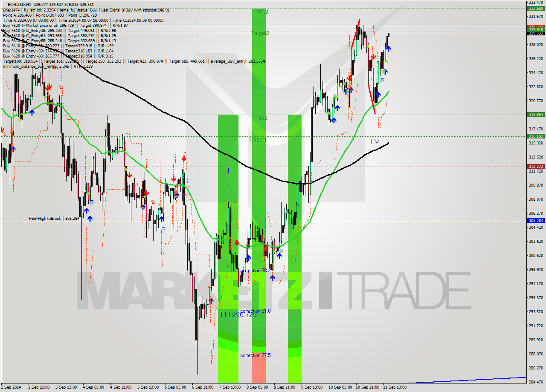The height and width of the screenshot is (392, 546).
Task: Click the 331.670 price axis label
Action: 536,17
